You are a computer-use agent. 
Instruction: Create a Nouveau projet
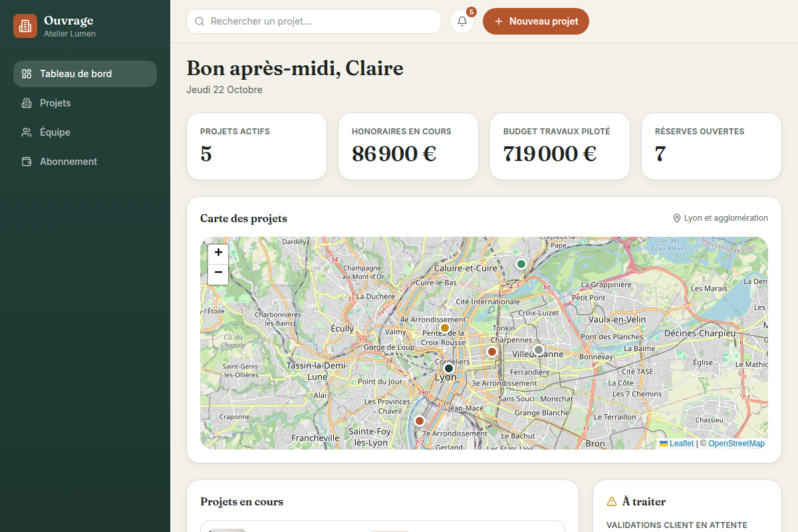(536, 21)
